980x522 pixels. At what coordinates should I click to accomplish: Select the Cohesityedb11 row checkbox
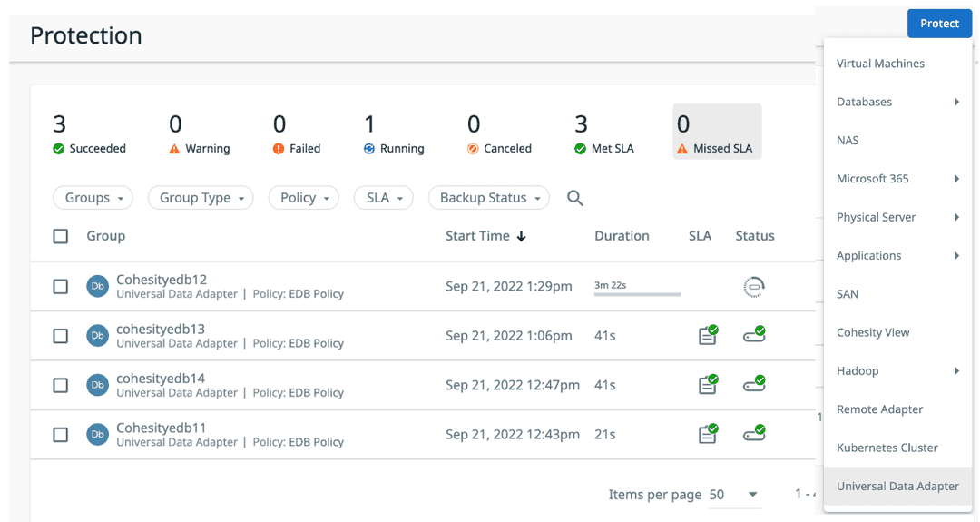coord(61,435)
